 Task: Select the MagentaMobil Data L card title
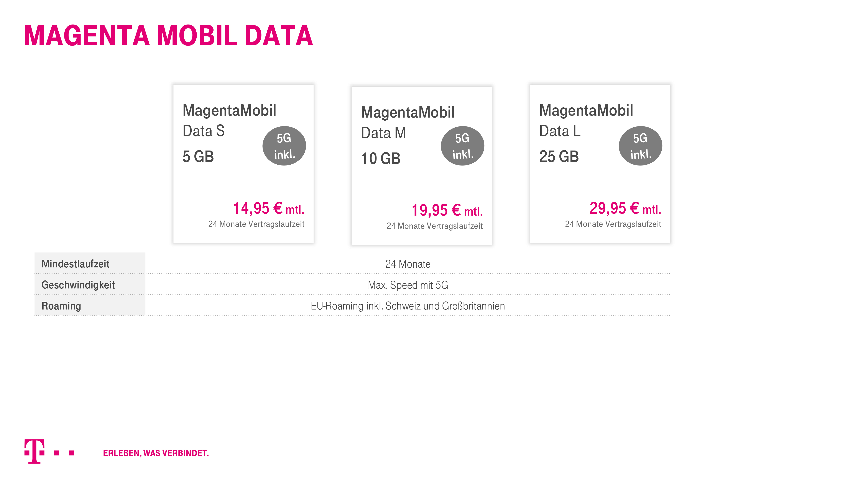tap(586, 120)
